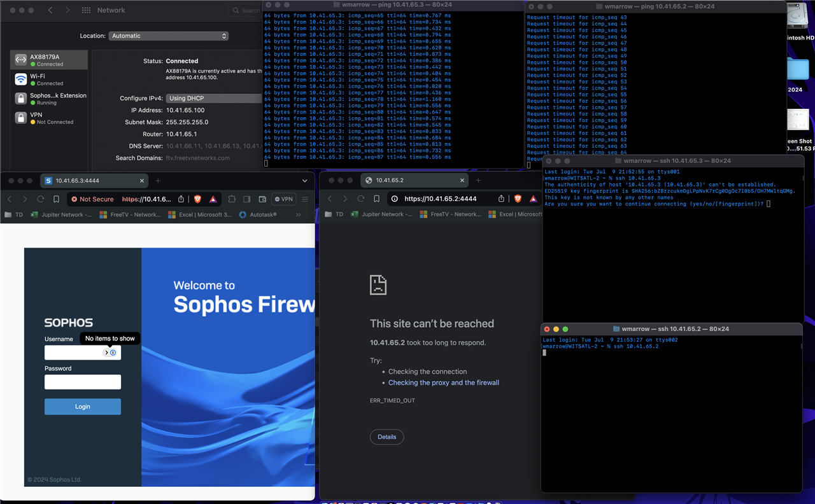Screen dimensions: 815x504
Task: Bookmark the 10.41.65.2 page
Action: [376, 199]
